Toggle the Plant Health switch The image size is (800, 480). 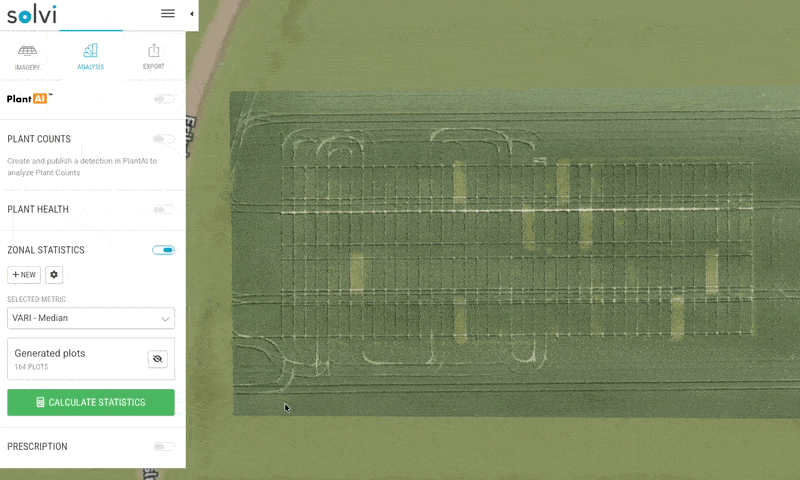pyautogui.click(x=164, y=209)
